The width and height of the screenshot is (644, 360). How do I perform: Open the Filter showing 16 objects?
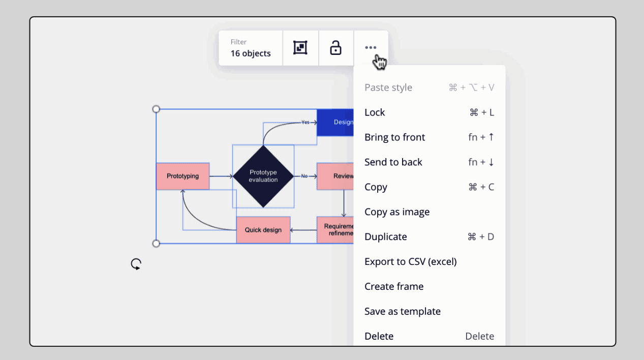point(251,48)
